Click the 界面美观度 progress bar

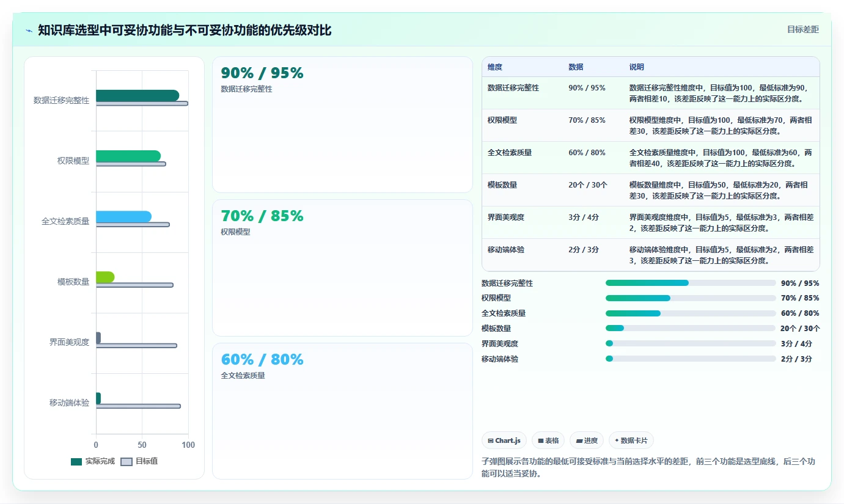pos(691,343)
